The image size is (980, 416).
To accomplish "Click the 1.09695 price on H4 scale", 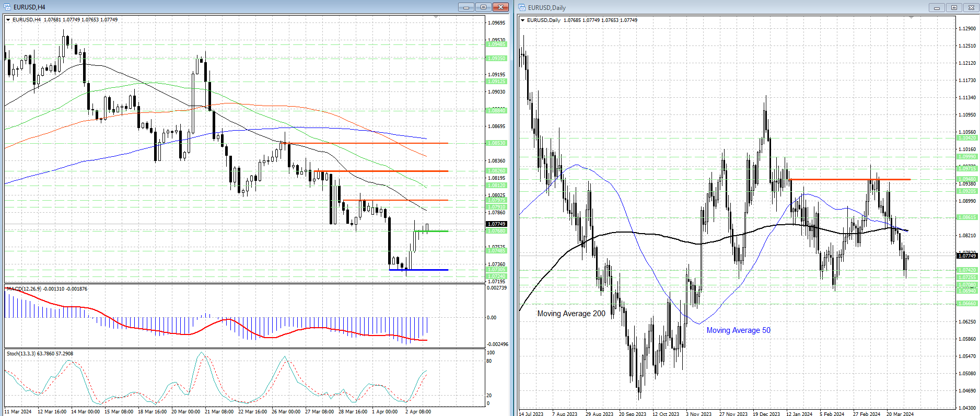I will pos(496,23).
